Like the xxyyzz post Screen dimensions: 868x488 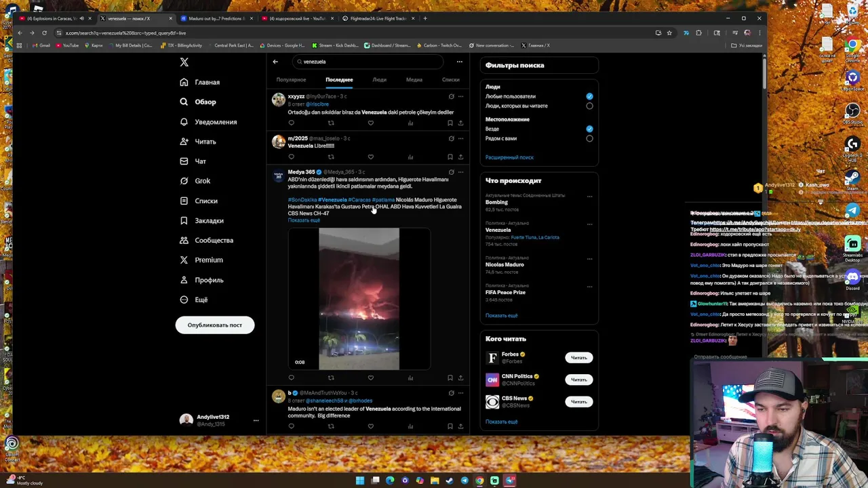pyautogui.click(x=370, y=123)
